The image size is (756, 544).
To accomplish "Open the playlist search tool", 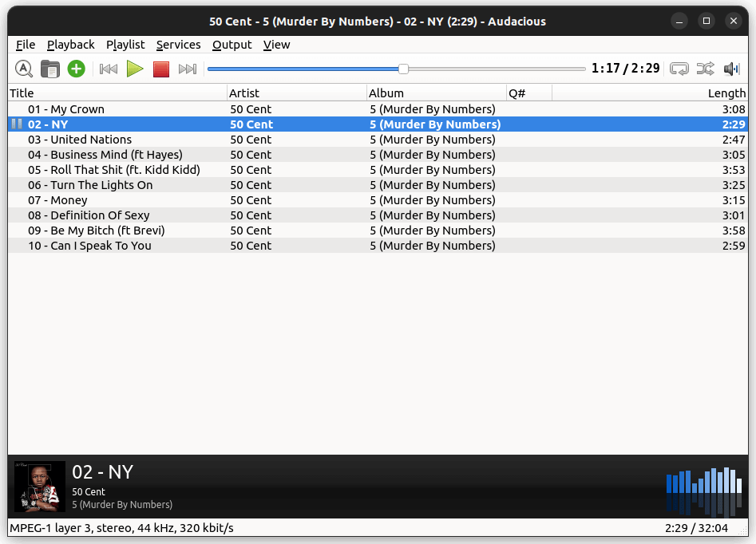I will click(x=24, y=69).
